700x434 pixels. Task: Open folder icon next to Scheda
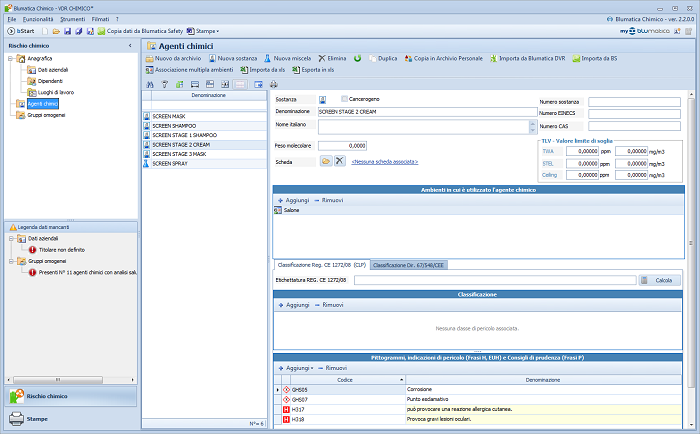pos(325,161)
